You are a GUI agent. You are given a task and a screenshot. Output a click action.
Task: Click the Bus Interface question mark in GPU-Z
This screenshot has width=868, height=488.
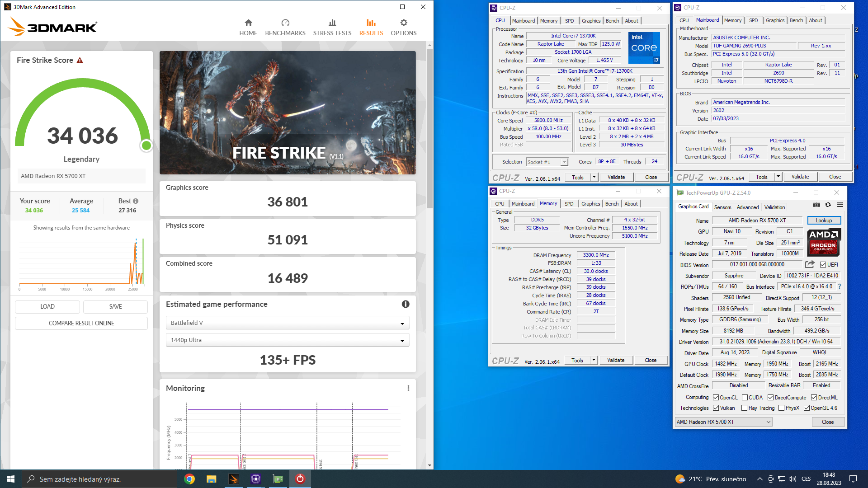(840, 286)
